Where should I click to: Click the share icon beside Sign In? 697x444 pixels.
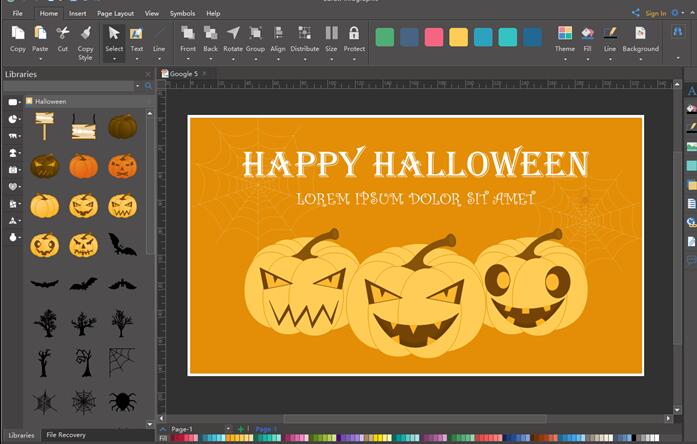635,13
